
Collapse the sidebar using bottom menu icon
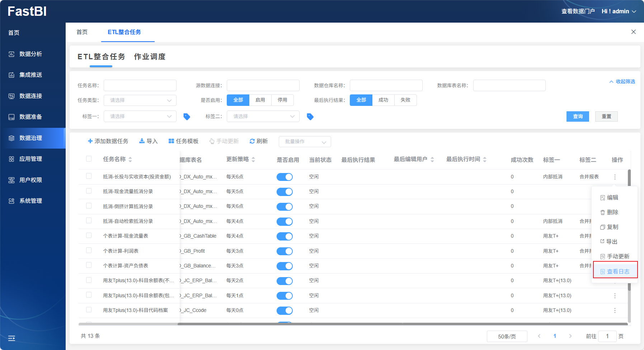point(11,338)
